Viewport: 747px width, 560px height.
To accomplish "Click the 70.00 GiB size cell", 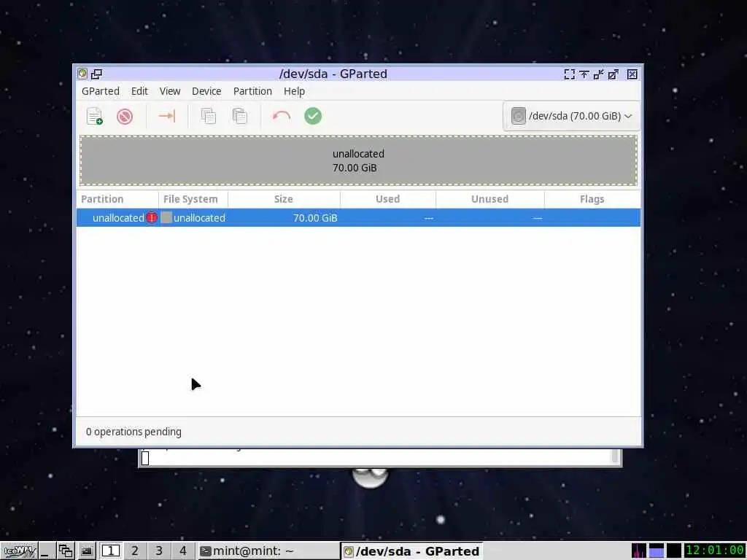I will tap(315, 217).
